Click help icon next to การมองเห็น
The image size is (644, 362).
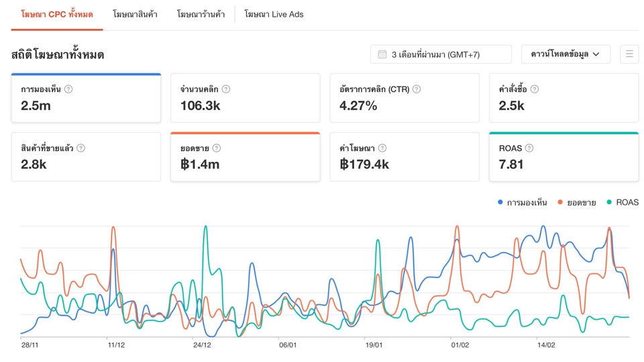tap(68, 89)
